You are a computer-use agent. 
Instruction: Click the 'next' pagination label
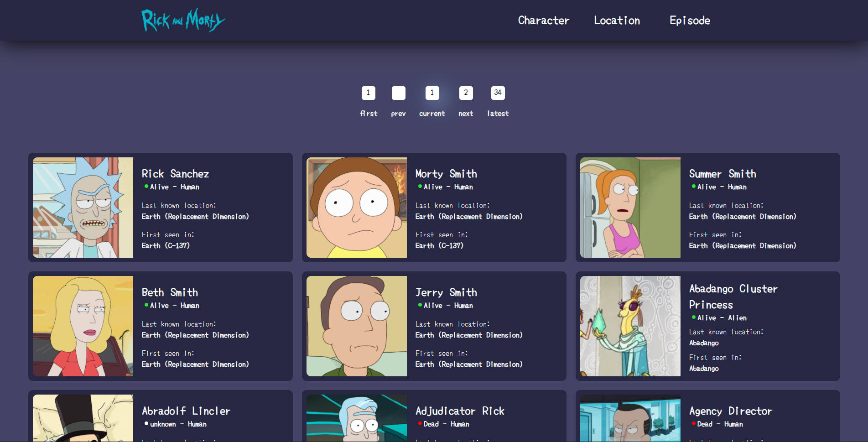pos(466,114)
